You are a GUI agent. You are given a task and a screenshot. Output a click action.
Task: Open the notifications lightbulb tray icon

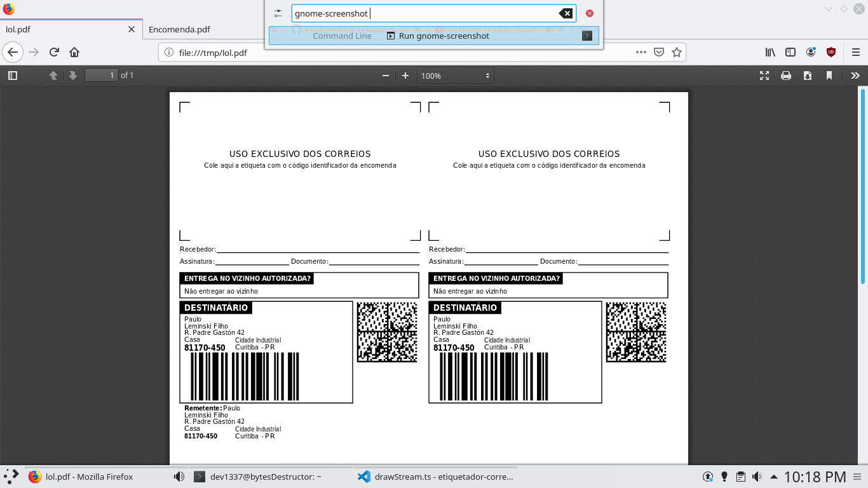tap(724, 477)
